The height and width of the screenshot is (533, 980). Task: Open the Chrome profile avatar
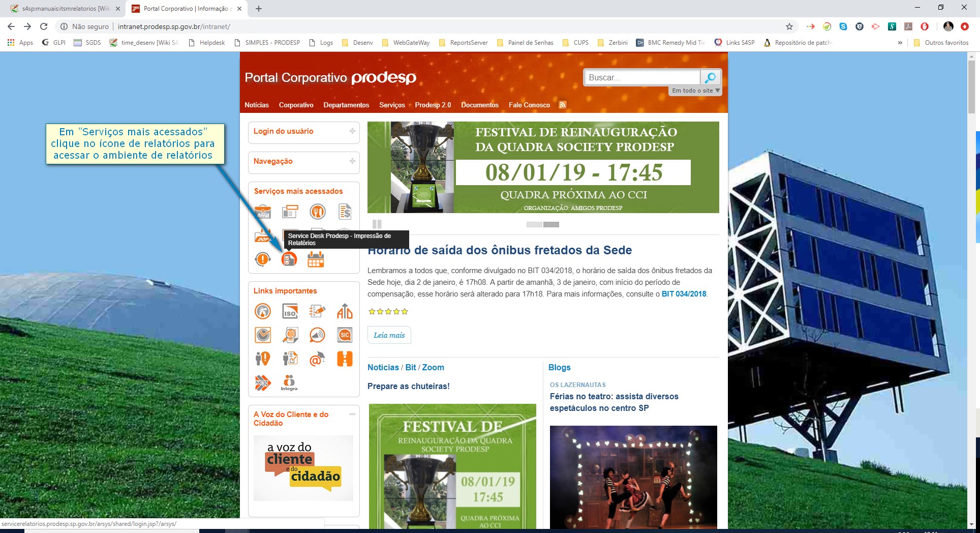tap(948, 26)
